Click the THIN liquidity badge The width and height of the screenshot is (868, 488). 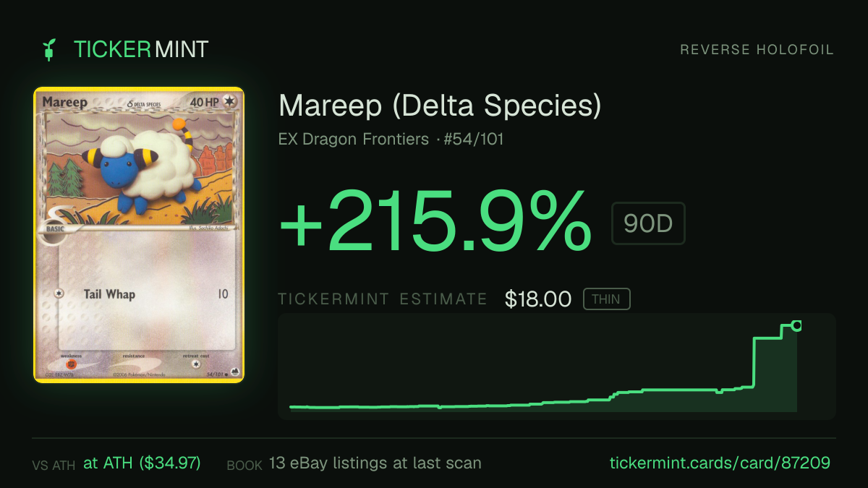[x=606, y=299]
